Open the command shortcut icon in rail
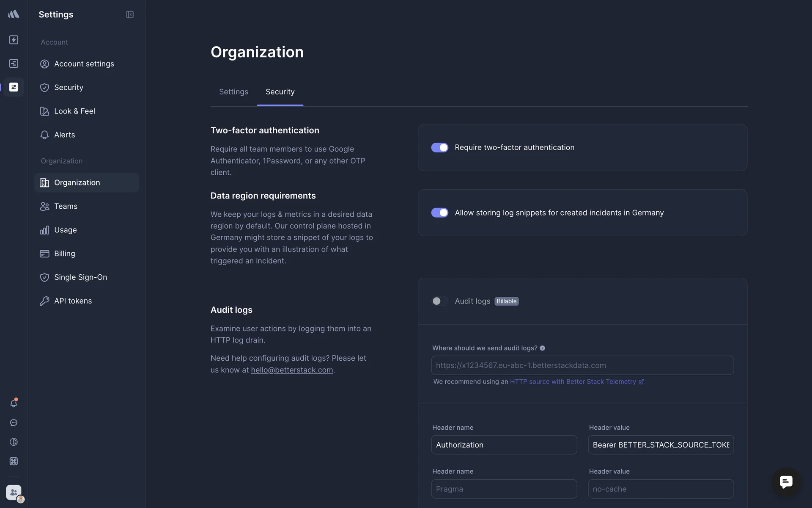This screenshot has height=508, width=812. click(x=14, y=461)
